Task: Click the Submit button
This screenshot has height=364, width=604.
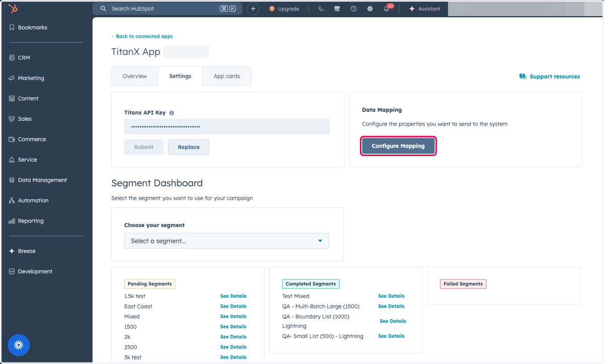Action: pyautogui.click(x=144, y=147)
